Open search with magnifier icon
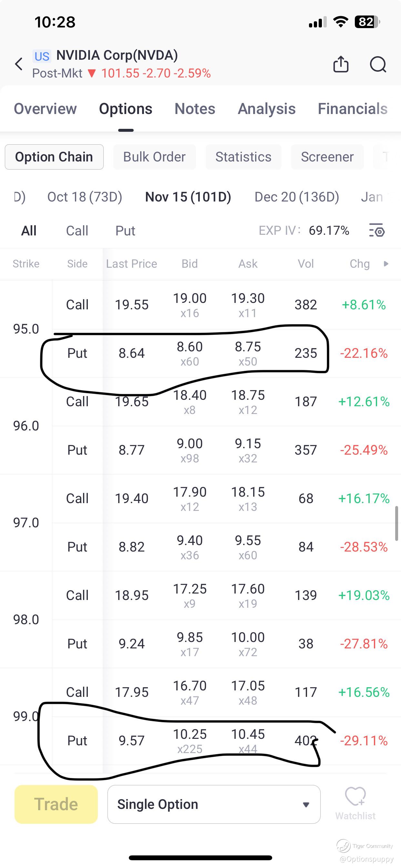Screen dimensions: 401x868 pyautogui.click(x=378, y=64)
